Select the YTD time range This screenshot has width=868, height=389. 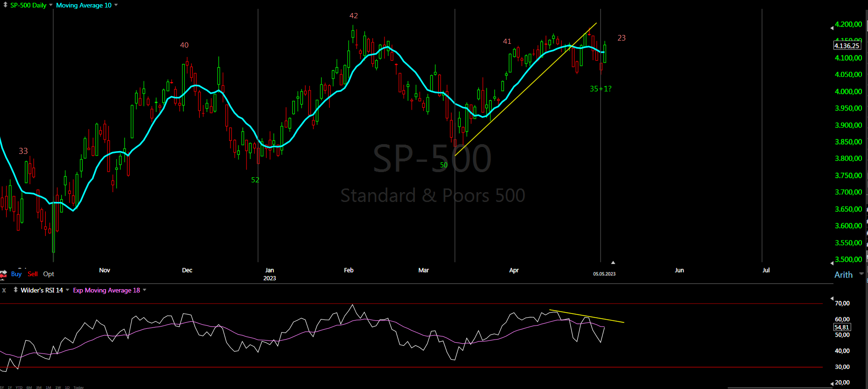click(x=19, y=387)
